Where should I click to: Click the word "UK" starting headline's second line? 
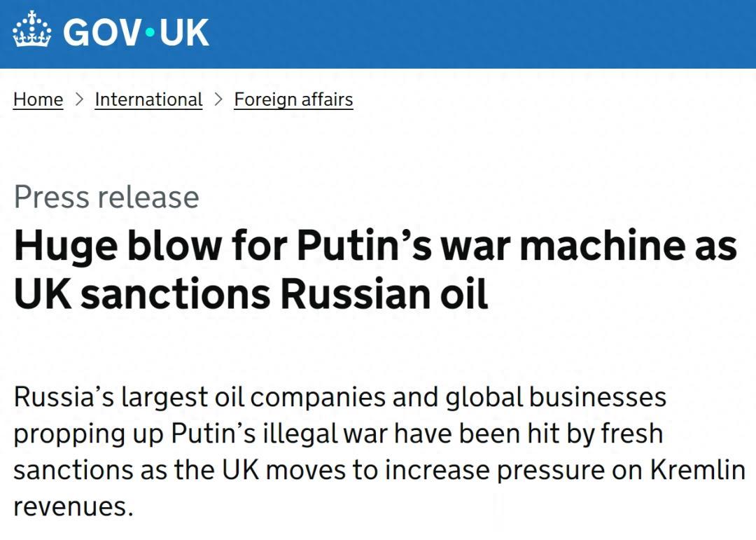coord(41,294)
